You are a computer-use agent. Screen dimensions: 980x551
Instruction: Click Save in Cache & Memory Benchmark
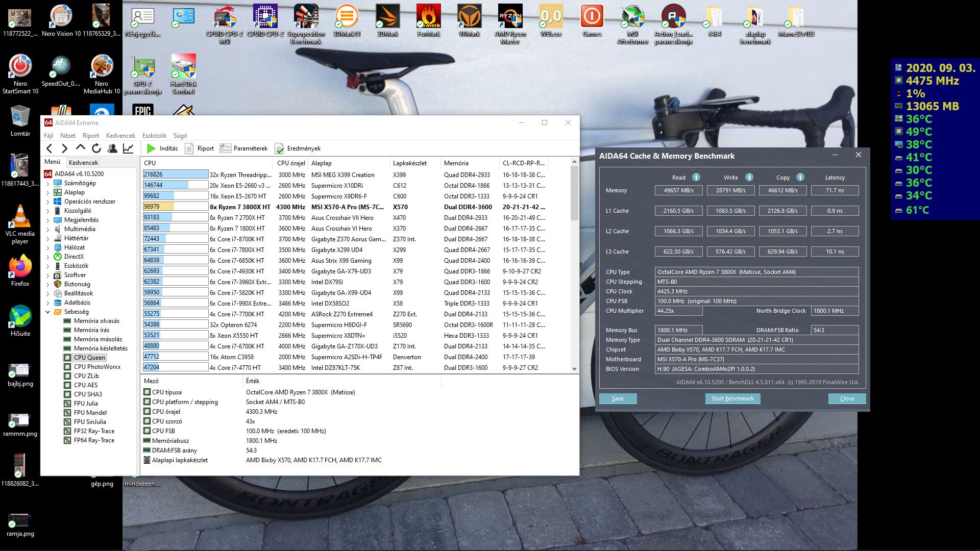[x=618, y=398]
